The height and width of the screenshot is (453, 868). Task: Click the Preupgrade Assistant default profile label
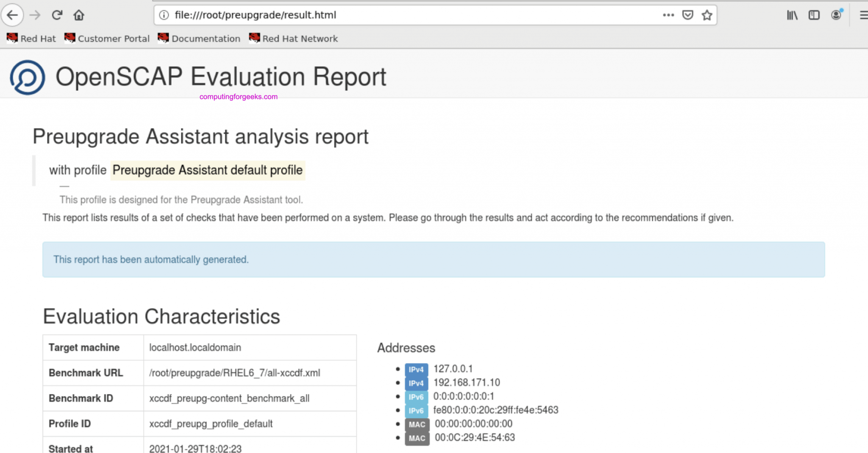pyautogui.click(x=207, y=170)
